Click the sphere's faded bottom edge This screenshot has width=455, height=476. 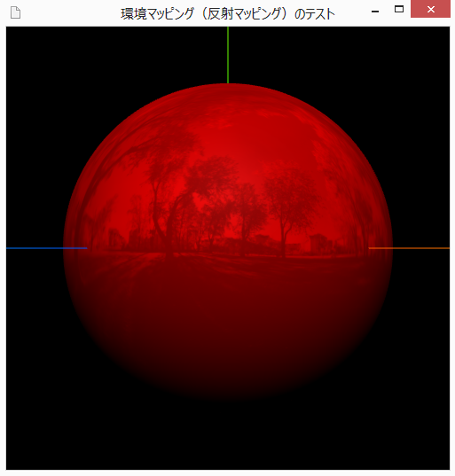pos(228,392)
